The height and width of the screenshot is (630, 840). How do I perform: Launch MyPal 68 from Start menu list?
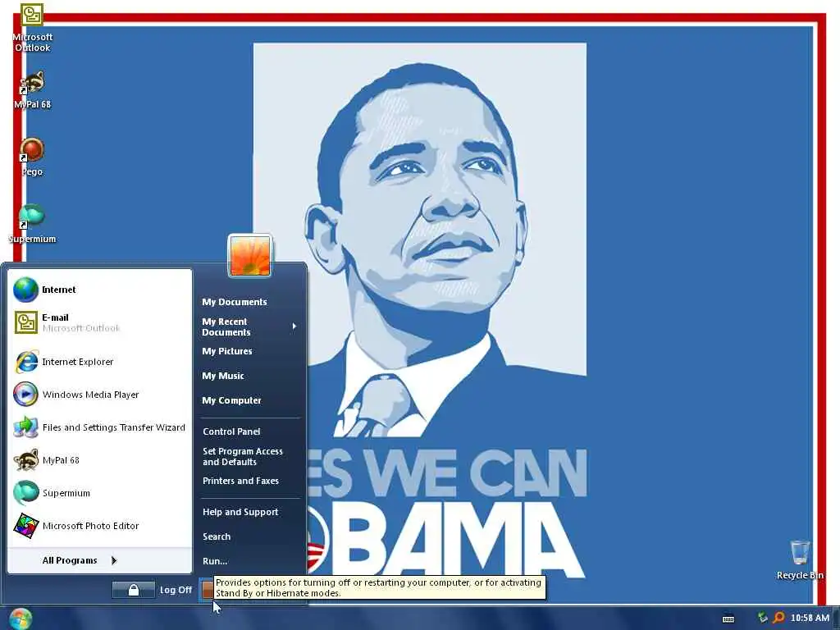pos(99,460)
